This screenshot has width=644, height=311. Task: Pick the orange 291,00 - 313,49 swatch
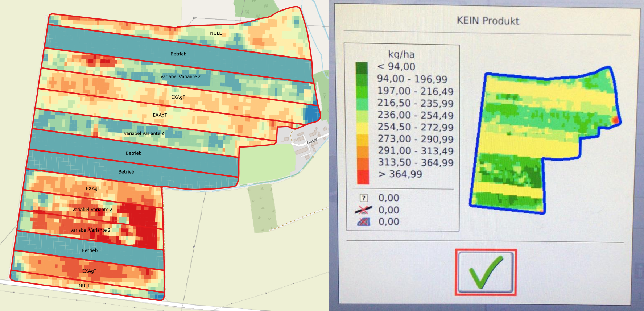point(363,152)
